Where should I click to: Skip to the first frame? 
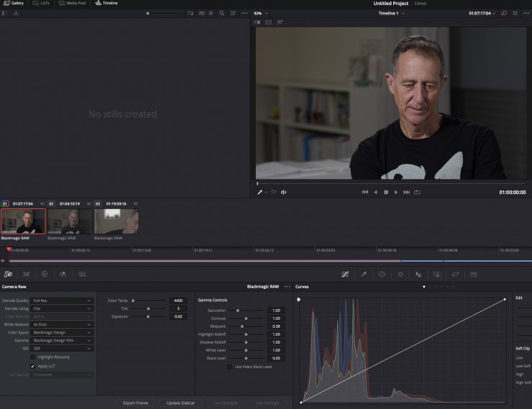pyautogui.click(x=364, y=192)
